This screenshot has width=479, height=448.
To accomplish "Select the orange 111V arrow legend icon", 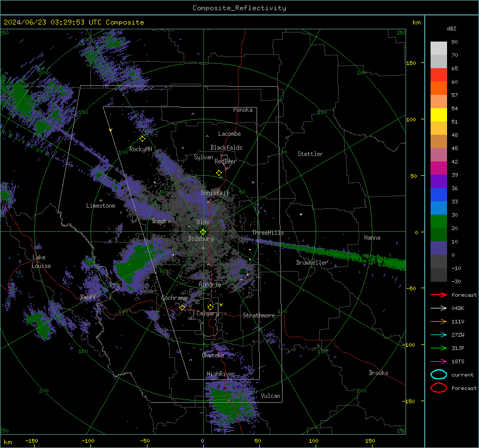I will (x=439, y=321).
